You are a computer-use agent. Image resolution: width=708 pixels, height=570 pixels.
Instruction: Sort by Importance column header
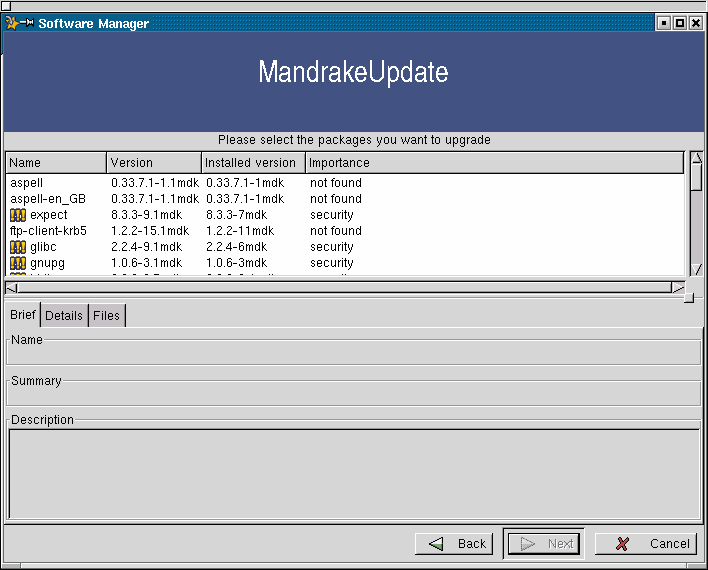pyautogui.click(x=495, y=163)
